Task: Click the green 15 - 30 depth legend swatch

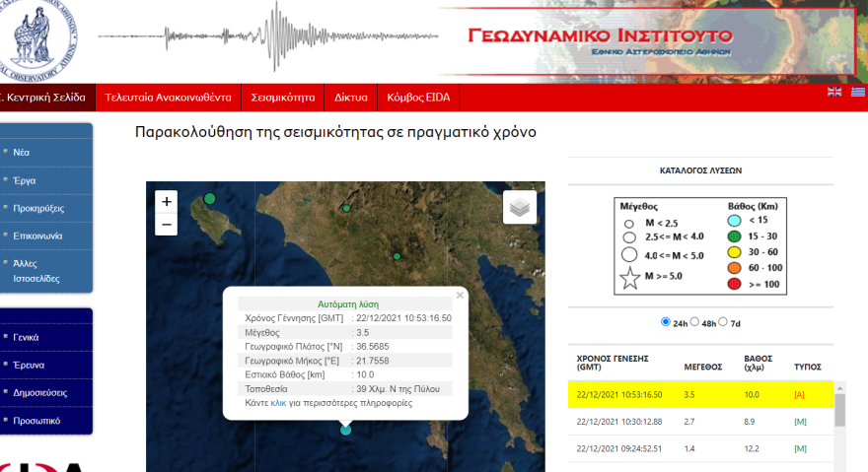Action: click(x=734, y=236)
